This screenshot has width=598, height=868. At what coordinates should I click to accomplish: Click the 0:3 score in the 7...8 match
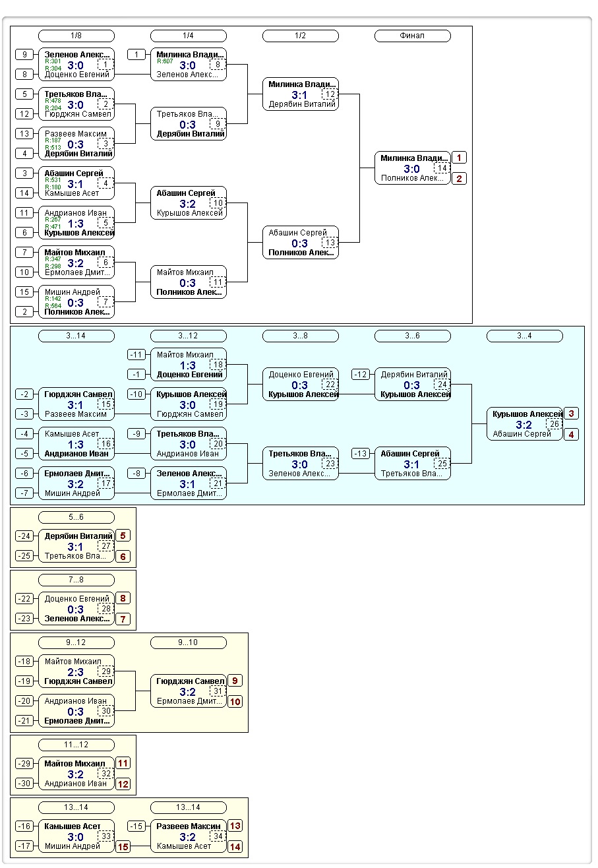[x=76, y=609]
